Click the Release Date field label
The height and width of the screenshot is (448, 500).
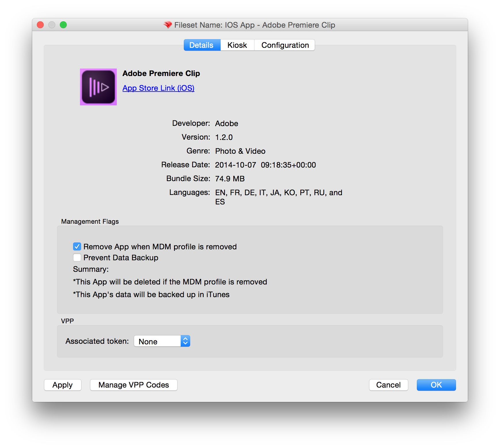[x=186, y=165]
